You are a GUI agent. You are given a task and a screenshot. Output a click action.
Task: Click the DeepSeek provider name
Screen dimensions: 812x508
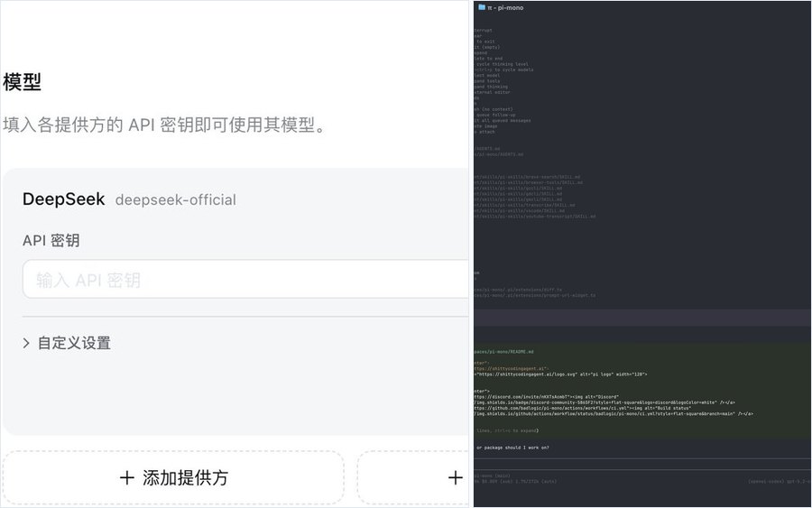(64, 199)
